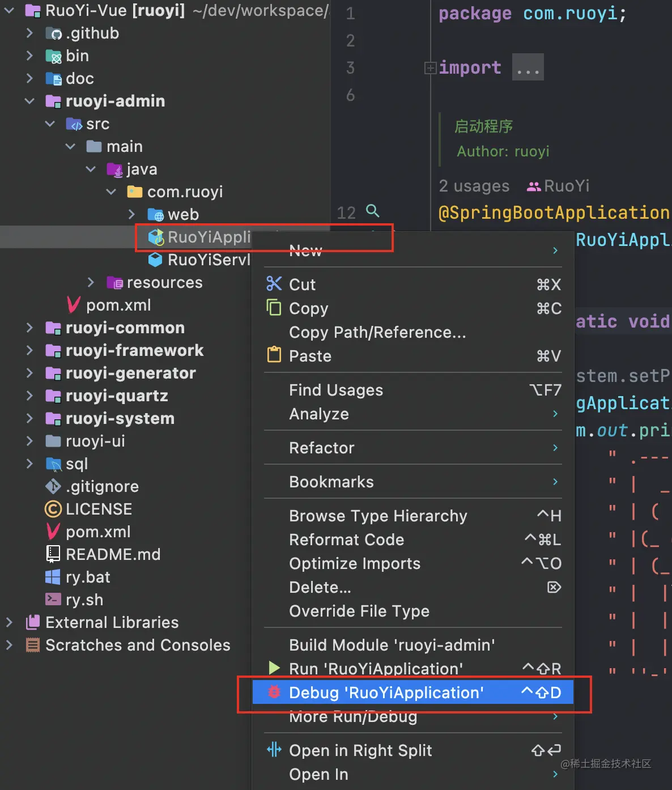Click the Paste clipboard icon
This screenshot has height=790, width=672.
coord(274,355)
